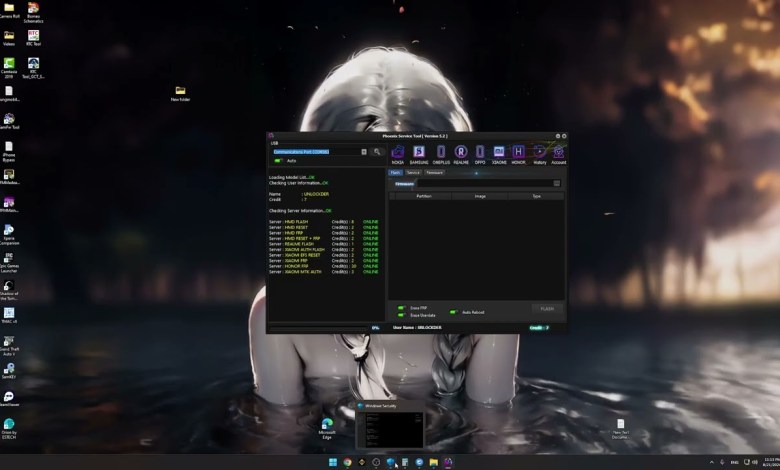The image size is (780, 470).
Task: Open the Videos desktop folder
Action: tap(9, 38)
